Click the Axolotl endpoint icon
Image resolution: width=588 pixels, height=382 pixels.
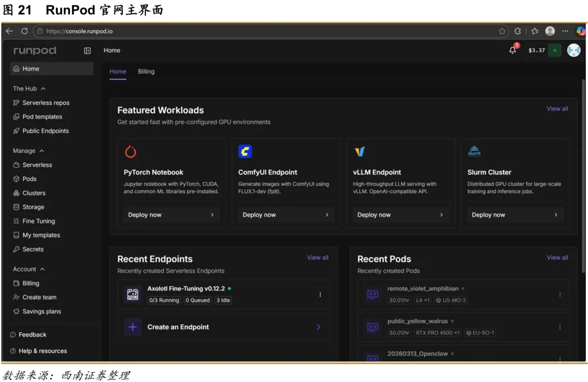[133, 294]
